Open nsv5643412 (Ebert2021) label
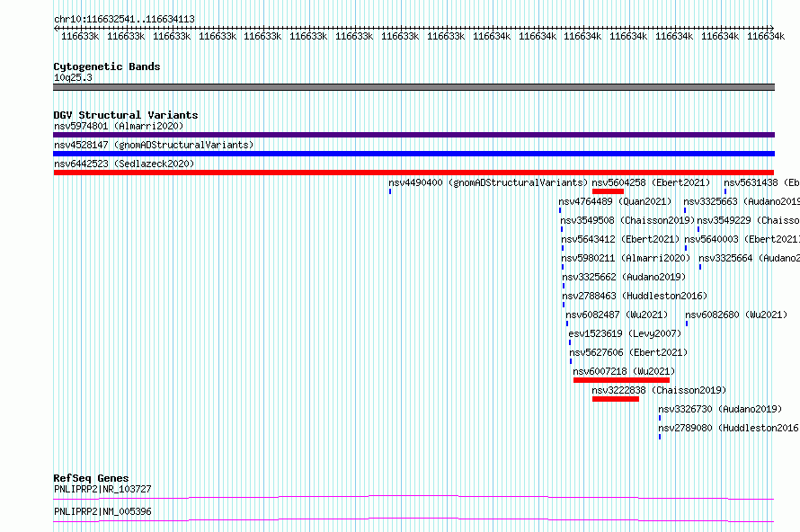This screenshot has height=532, width=800. [620, 239]
